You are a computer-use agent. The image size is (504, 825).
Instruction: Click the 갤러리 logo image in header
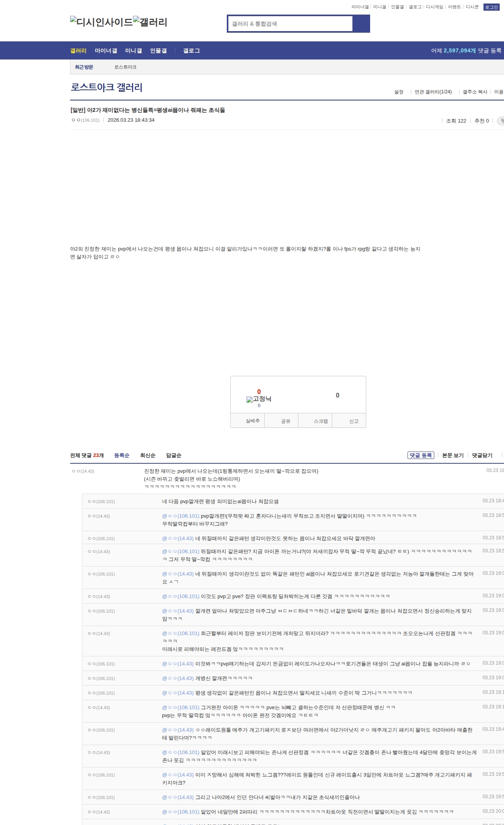(x=150, y=22)
